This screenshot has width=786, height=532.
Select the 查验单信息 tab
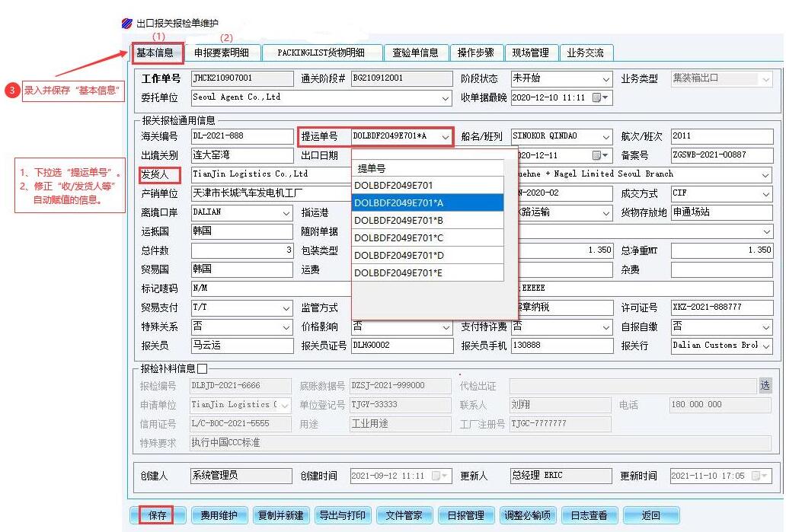(415, 53)
